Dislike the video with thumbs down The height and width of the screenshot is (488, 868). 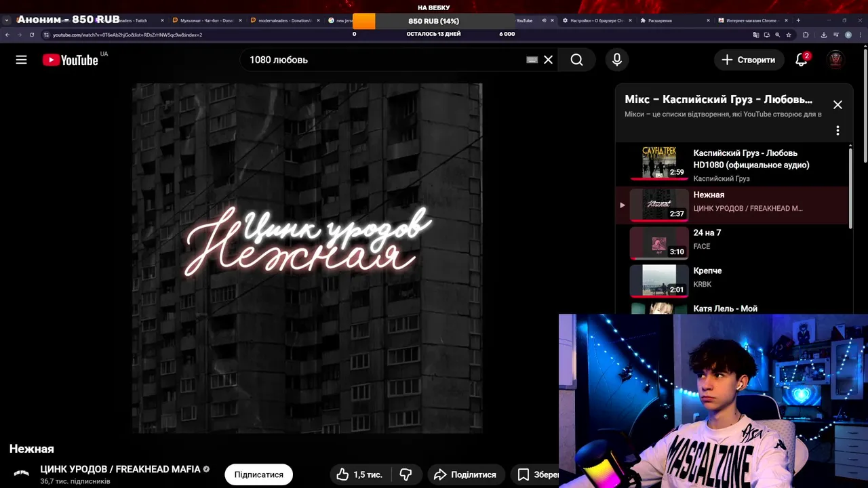tap(406, 474)
